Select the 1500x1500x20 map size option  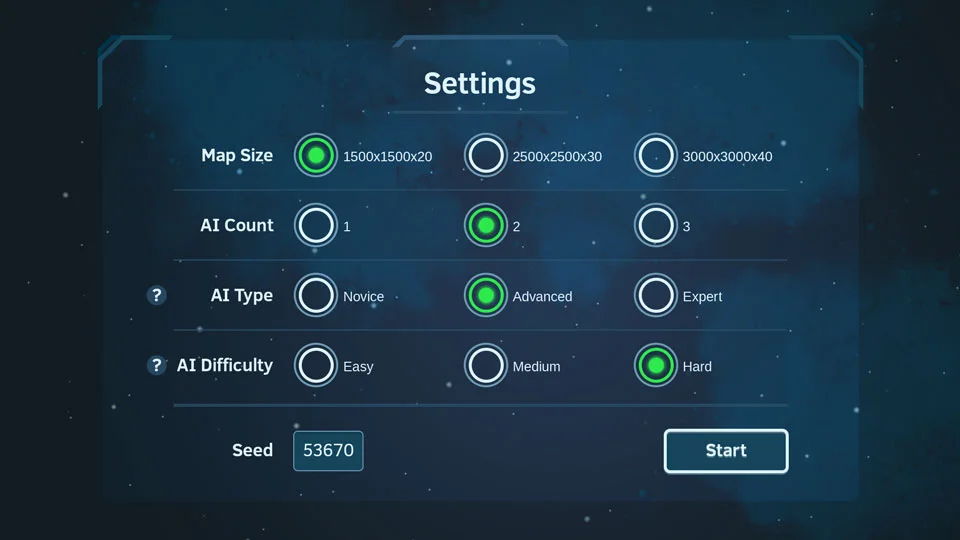click(x=316, y=156)
